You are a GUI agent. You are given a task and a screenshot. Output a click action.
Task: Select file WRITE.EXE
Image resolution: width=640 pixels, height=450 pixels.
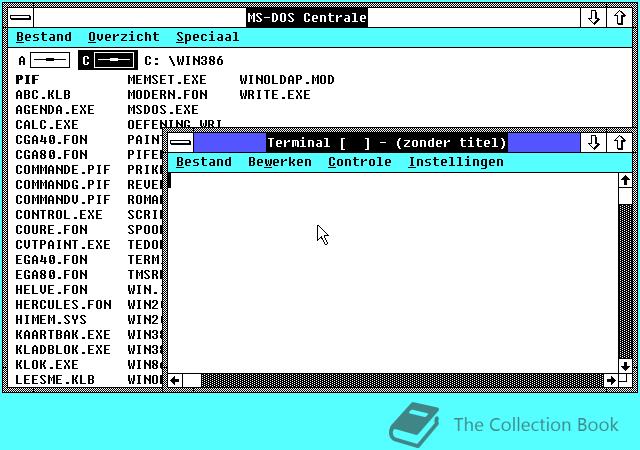275,95
